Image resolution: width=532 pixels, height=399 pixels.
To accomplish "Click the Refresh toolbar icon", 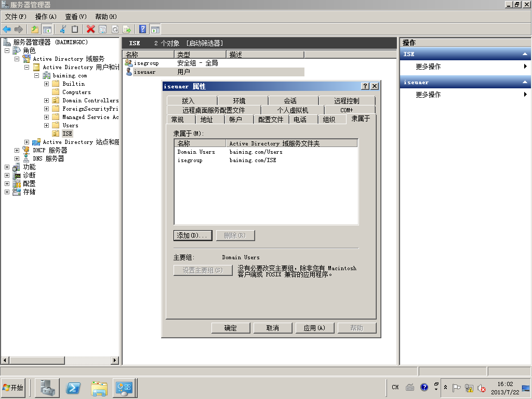I will [x=115, y=30].
